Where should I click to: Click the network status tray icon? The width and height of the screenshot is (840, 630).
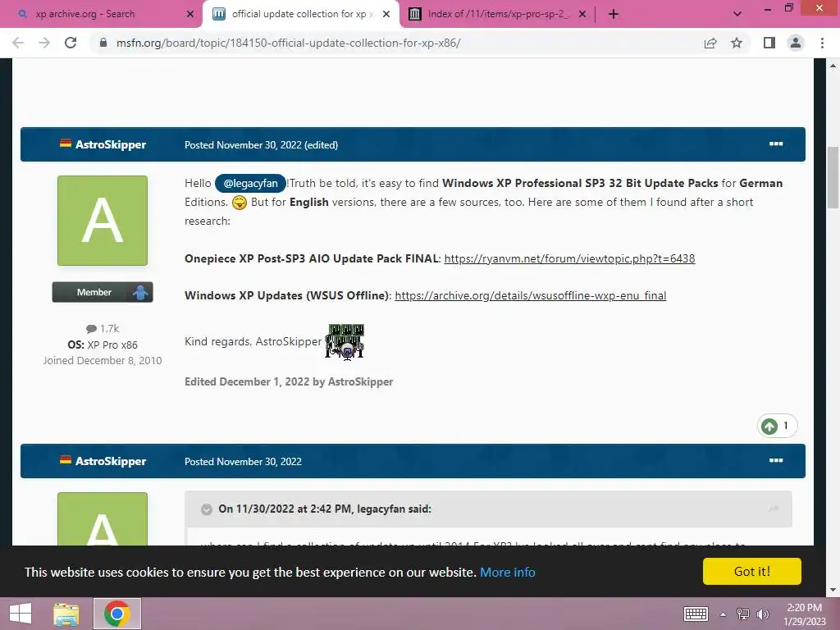(x=743, y=614)
